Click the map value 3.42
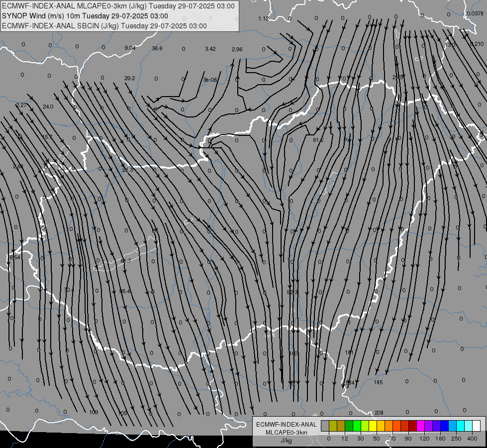The image size is (487, 448). coord(210,49)
